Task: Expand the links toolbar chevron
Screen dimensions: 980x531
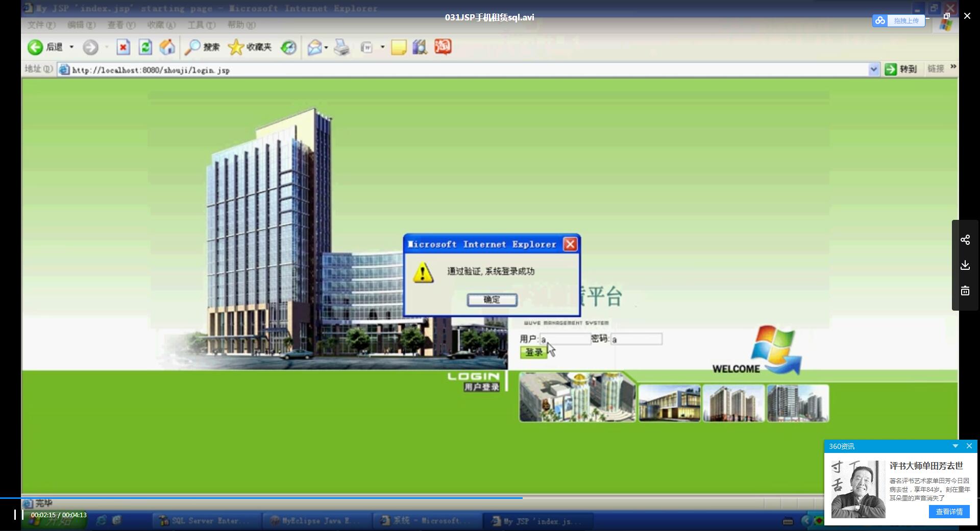Action: (x=953, y=67)
